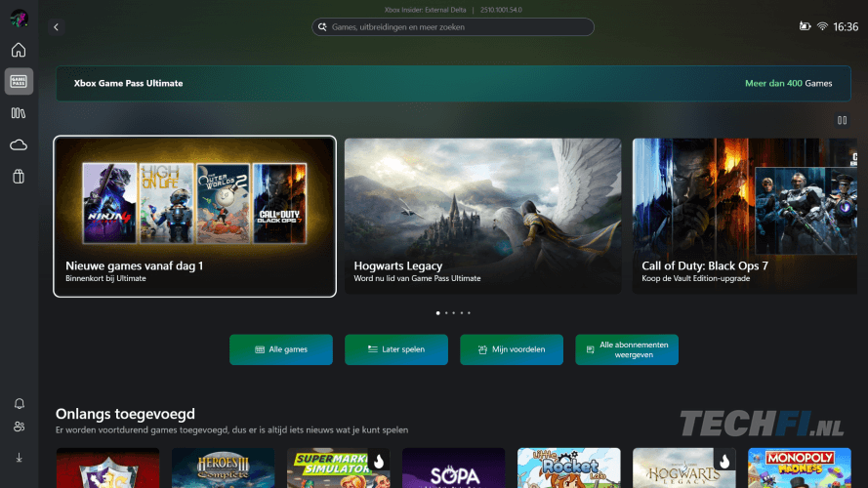868x488 pixels.
Task: Open downloads arrow icon in sidebar
Action: [x=19, y=457]
